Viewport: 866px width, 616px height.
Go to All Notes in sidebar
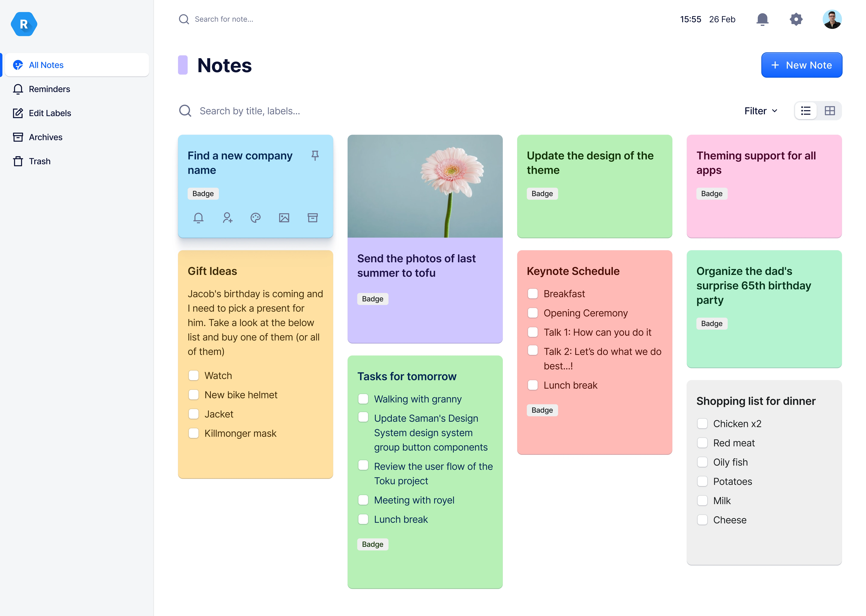click(77, 65)
